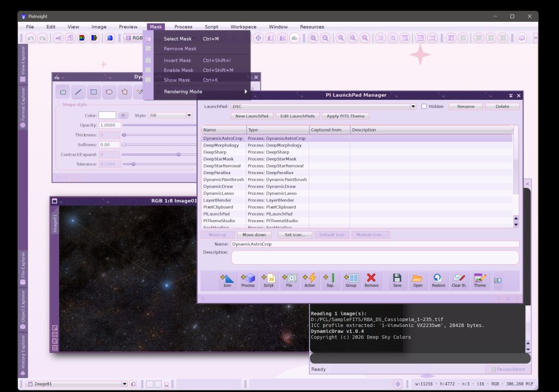
Task: Expand the Style Fill dropdown
Action: click(189, 115)
